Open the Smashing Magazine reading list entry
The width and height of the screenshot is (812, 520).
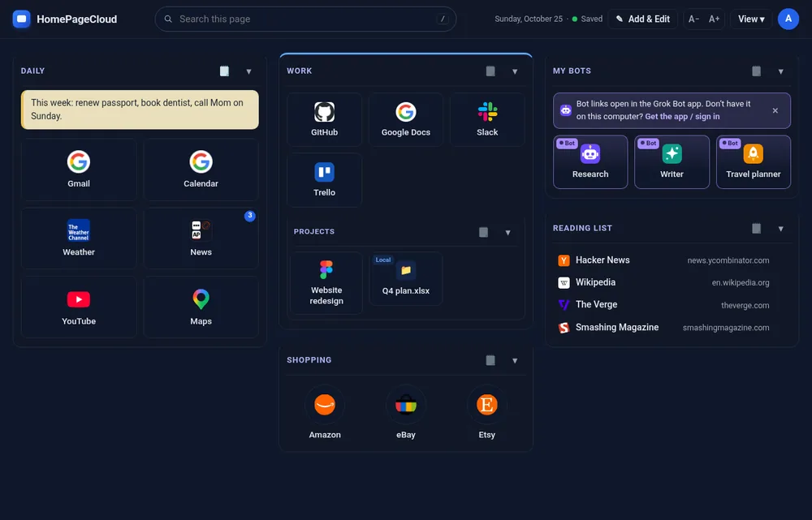pos(672,328)
